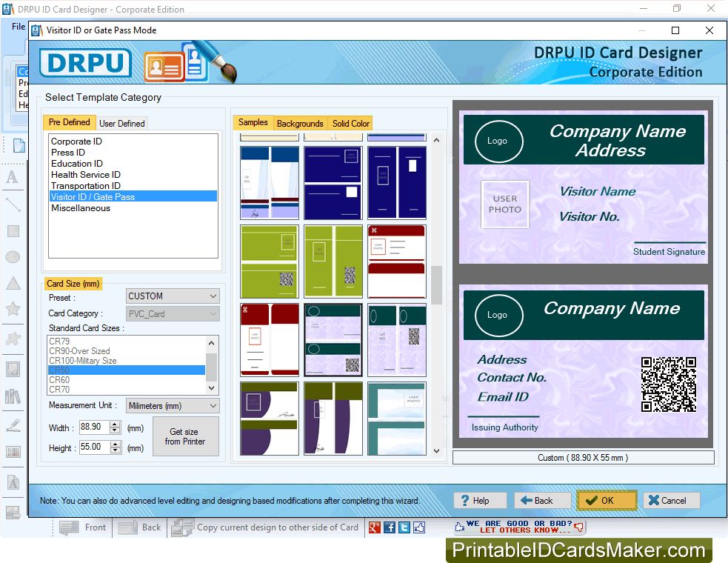Select the Card Background tool at toolbar bottom
The width and height of the screenshot is (728, 563).
tap(13, 513)
